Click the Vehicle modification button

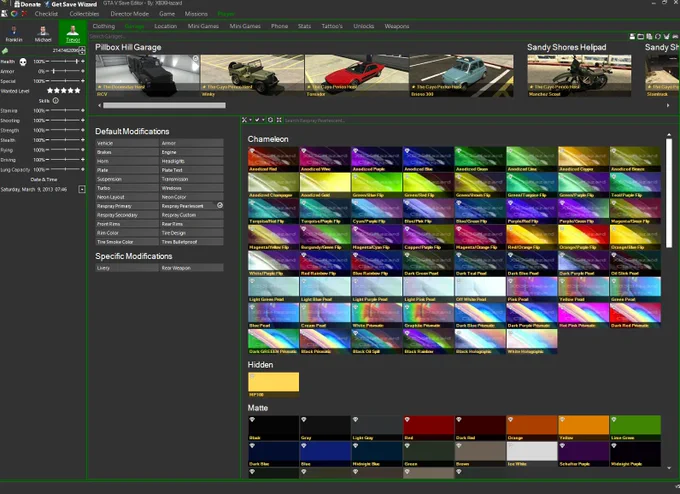point(127,143)
